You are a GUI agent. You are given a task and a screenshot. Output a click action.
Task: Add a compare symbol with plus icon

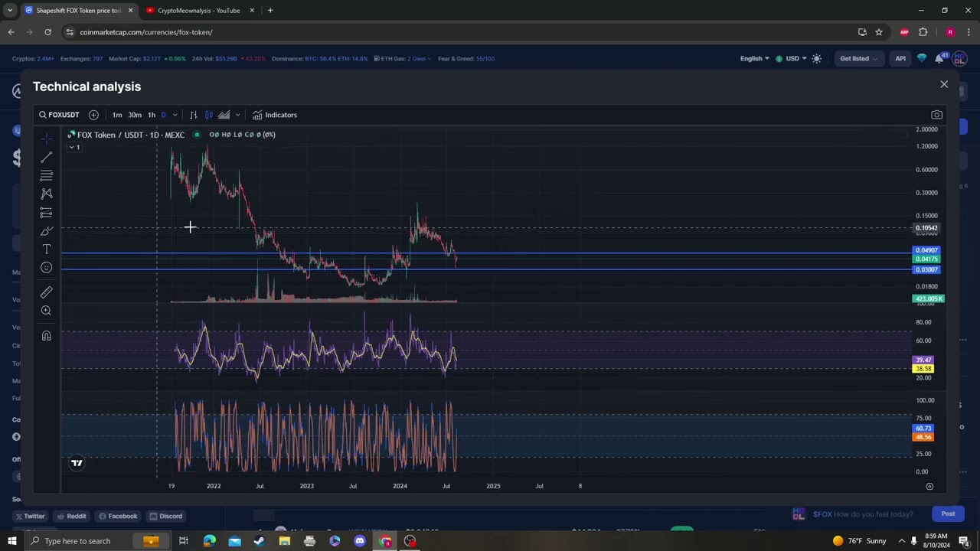[x=93, y=115]
